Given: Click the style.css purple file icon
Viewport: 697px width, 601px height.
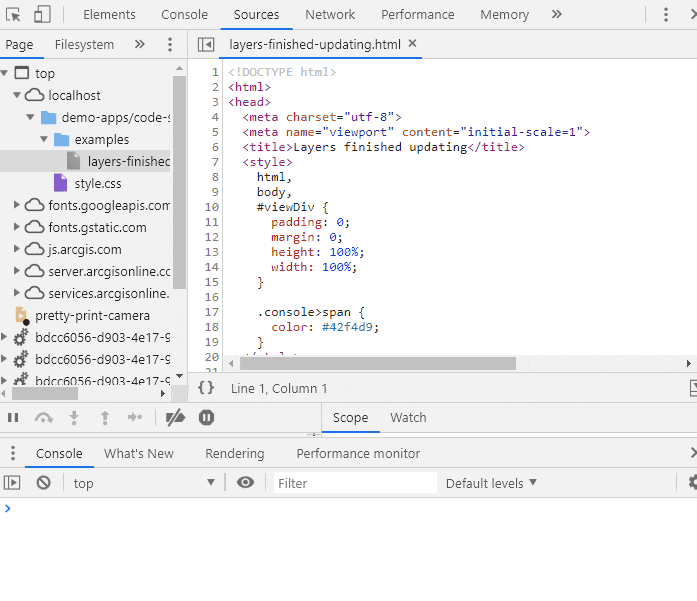Looking at the screenshot, I should 60,183.
